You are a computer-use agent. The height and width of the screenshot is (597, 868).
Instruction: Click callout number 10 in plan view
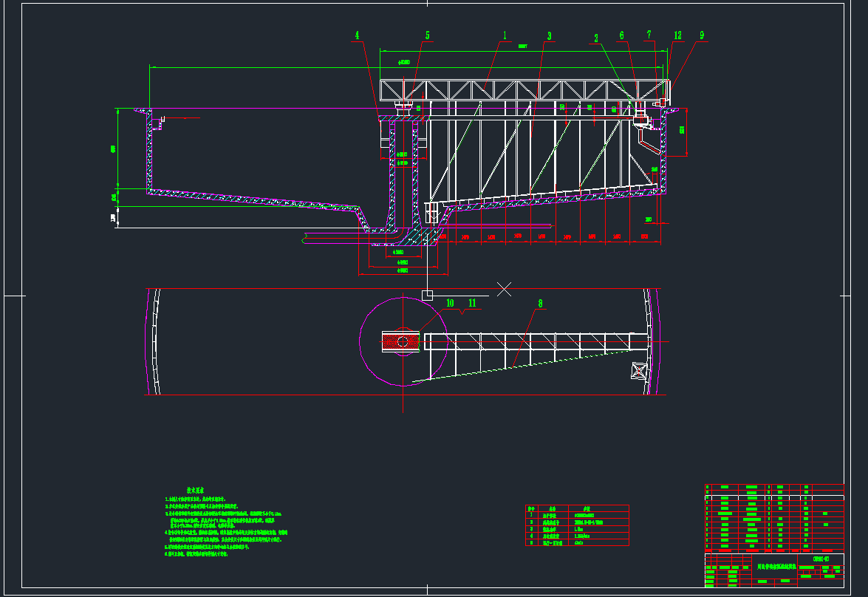pyautogui.click(x=450, y=303)
